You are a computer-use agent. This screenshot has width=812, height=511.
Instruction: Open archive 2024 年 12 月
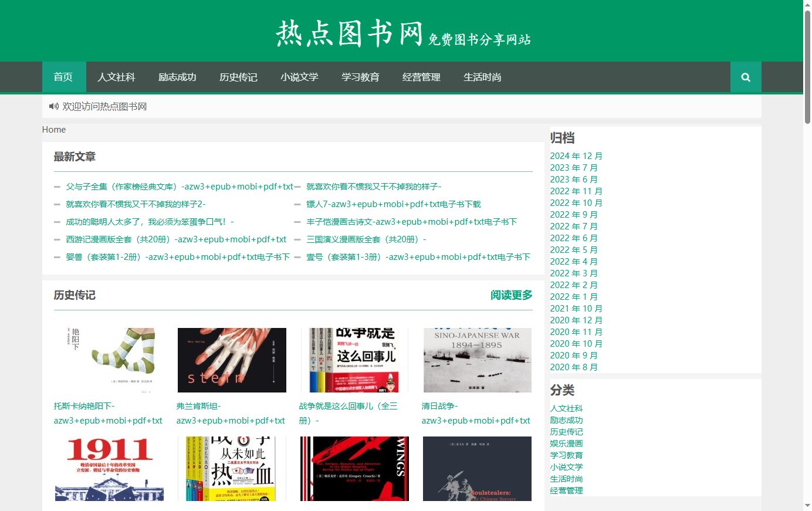coord(576,156)
